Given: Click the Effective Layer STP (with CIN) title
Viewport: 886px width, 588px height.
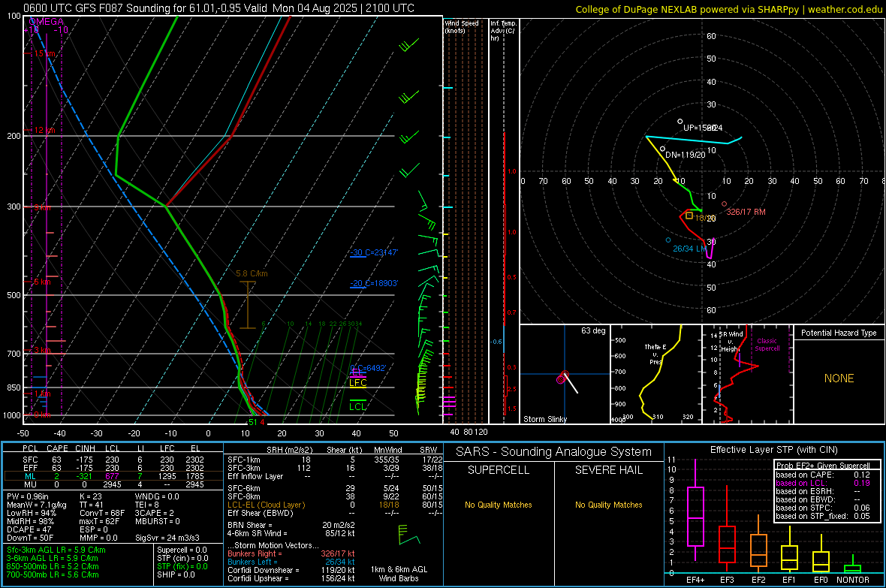Looking at the screenshot, I should (x=773, y=450).
